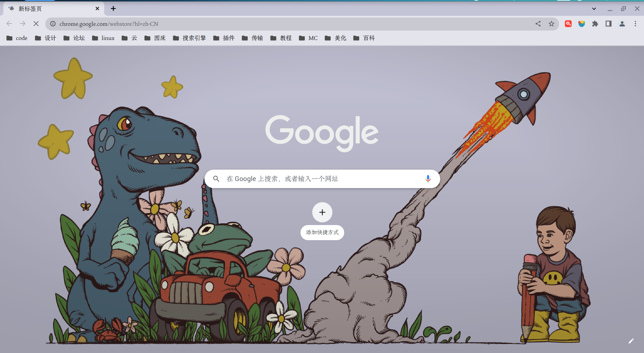The image size is (644, 353).
Task: Open the linux bookmark folder
Action: 103,38
